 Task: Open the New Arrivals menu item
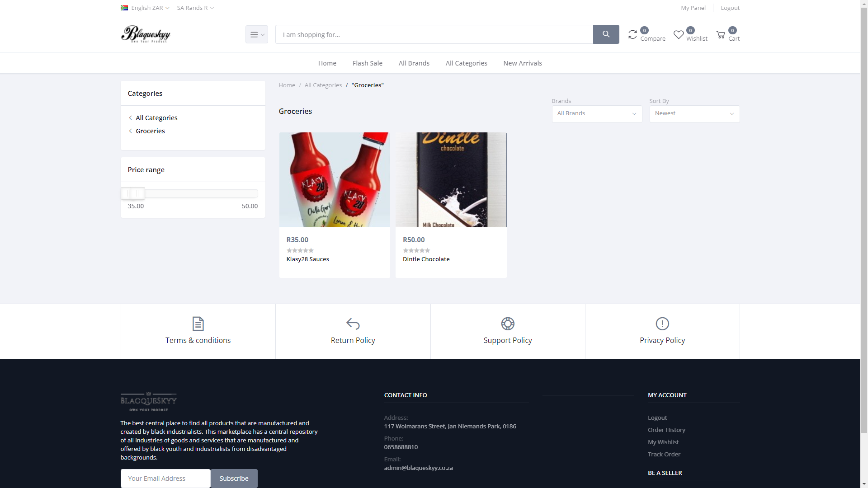[523, 63]
